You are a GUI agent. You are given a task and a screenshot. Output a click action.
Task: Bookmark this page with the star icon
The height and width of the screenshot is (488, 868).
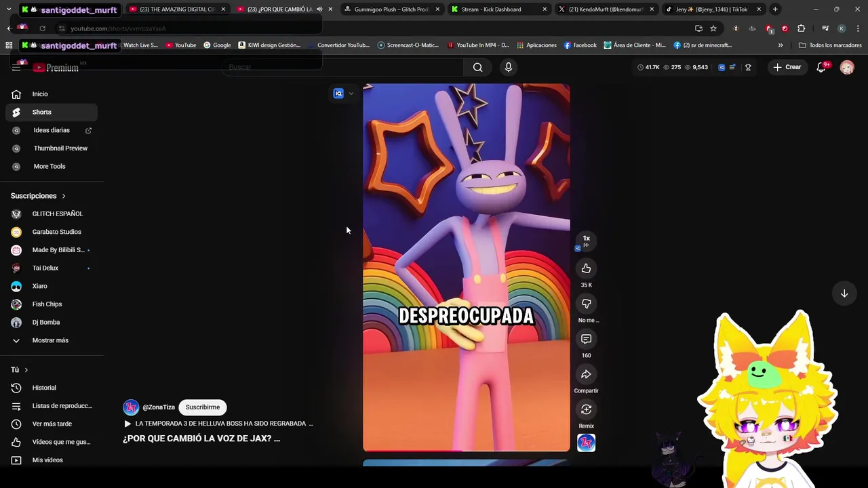(713, 28)
